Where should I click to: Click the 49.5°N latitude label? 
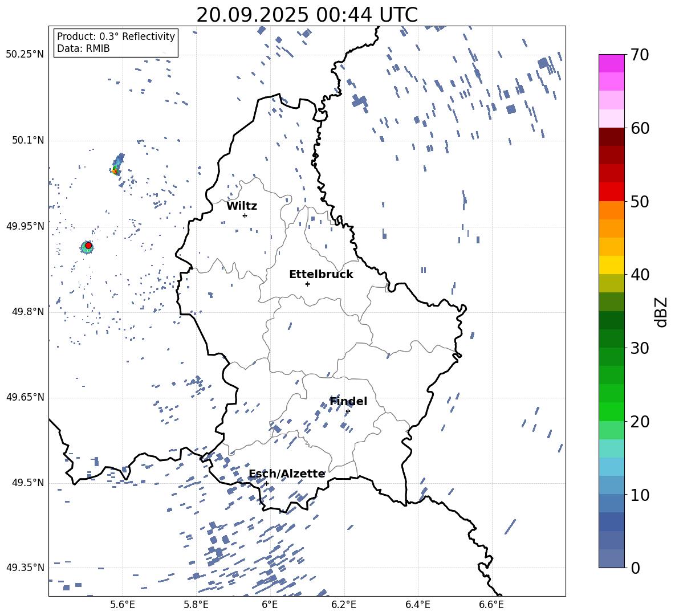tap(28, 483)
